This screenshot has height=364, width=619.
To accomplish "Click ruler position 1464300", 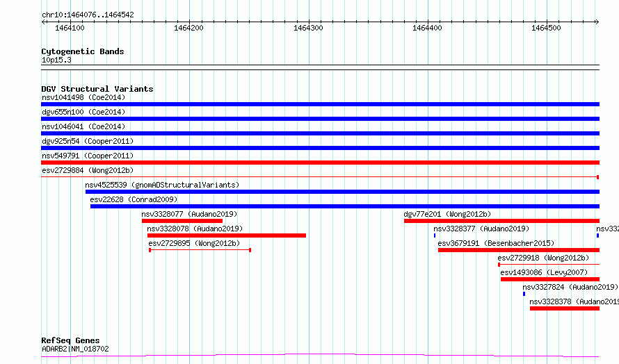I will tap(308, 28).
